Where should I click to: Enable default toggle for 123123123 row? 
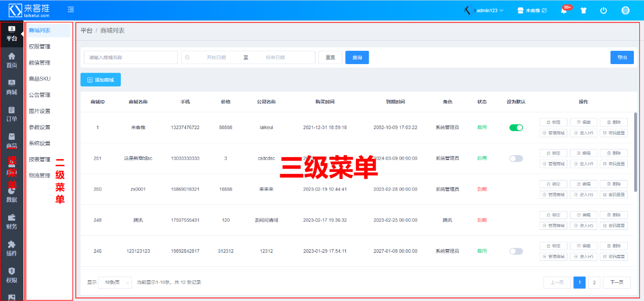[516, 251]
